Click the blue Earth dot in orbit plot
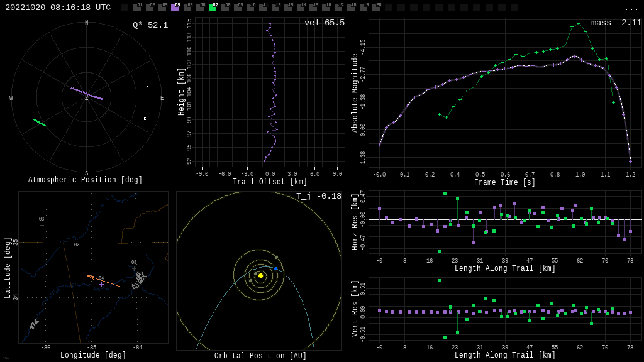 [275, 268]
